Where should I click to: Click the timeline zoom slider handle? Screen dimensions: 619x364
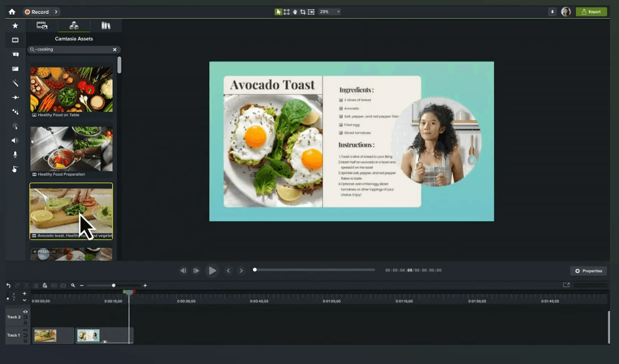[114, 285]
